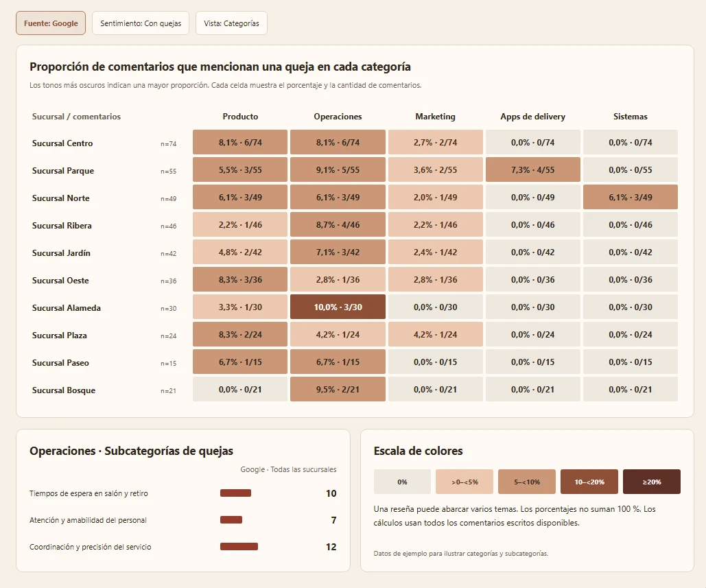This screenshot has height=588, width=706.
Task: Click the Tiempos de espera en salón y retiro label
Action: 89,493
